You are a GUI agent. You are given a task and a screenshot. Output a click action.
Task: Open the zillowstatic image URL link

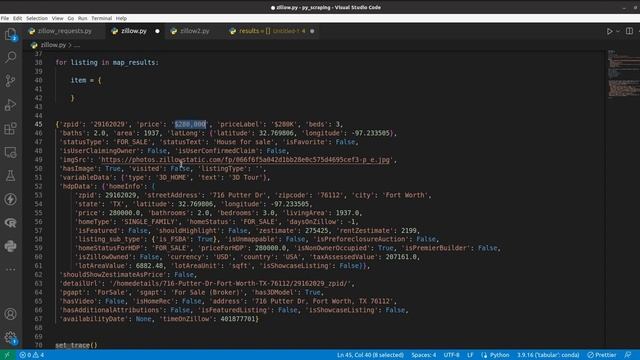coord(245,160)
